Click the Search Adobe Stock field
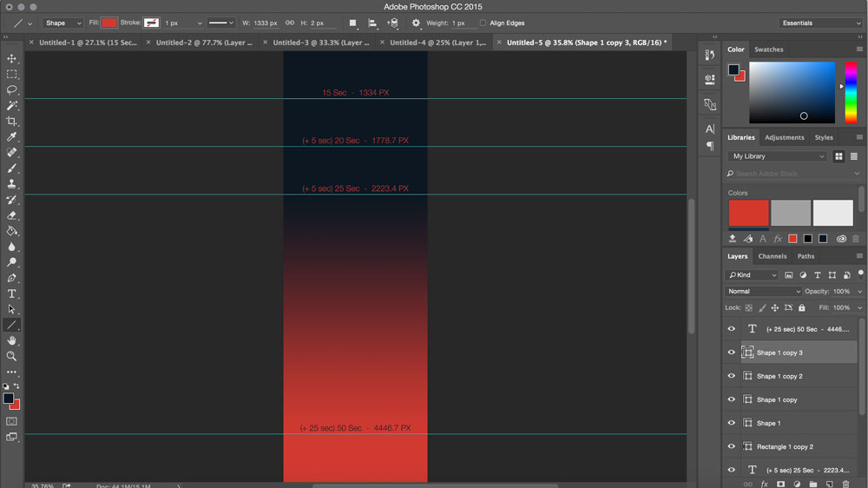 (x=790, y=174)
